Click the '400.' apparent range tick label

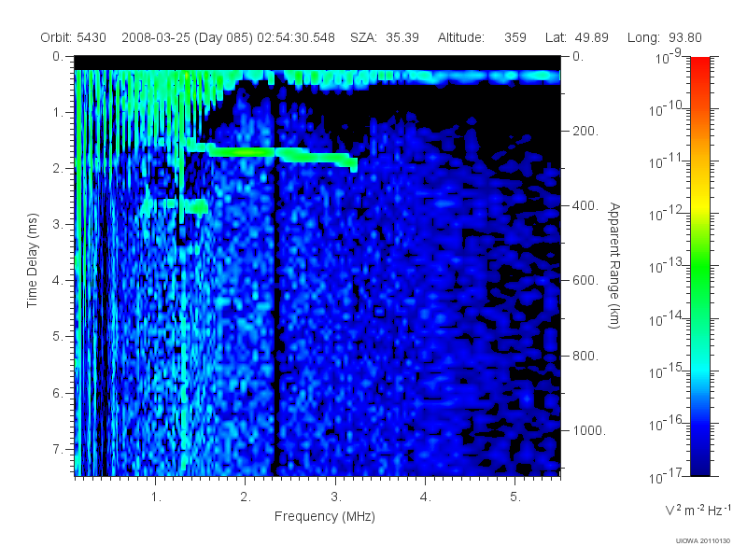click(585, 205)
